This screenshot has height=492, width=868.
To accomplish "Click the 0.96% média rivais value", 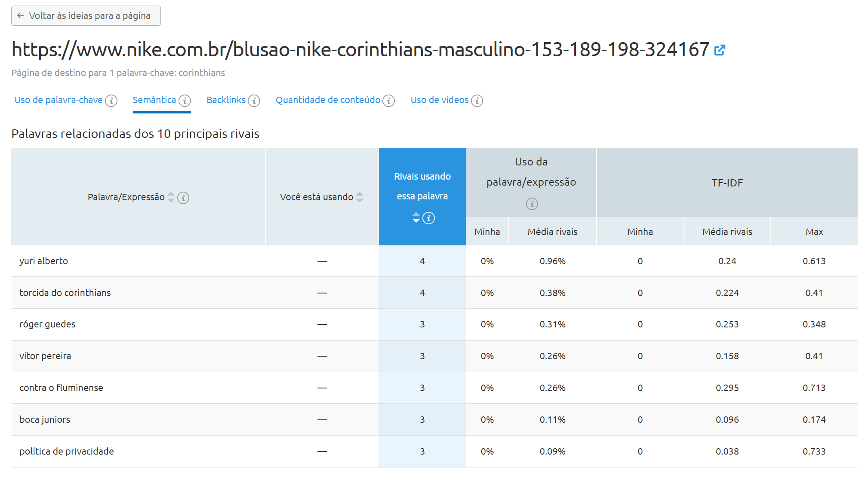I will click(553, 261).
